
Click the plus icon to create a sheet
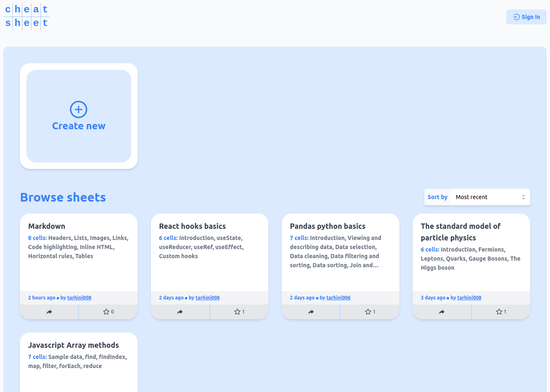(x=79, y=109)
